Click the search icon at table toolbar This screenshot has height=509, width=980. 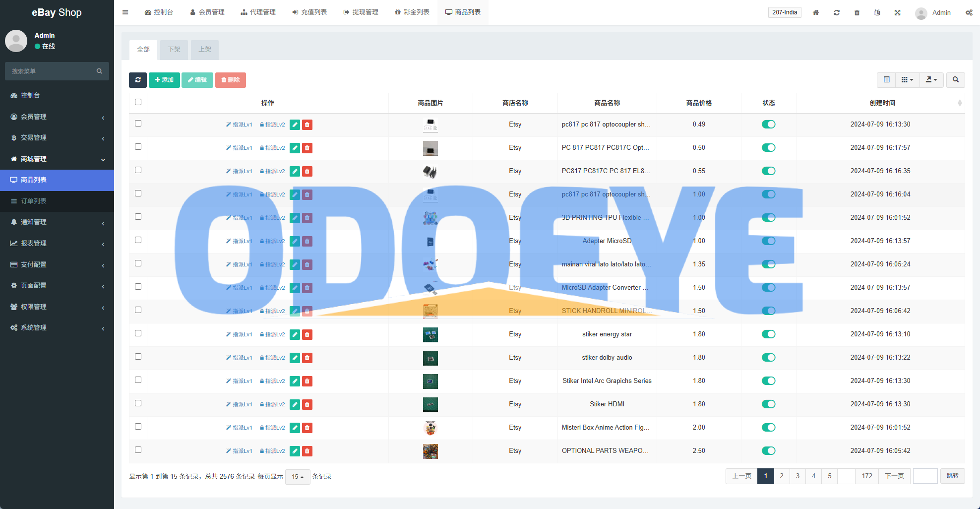click(955, 80)
